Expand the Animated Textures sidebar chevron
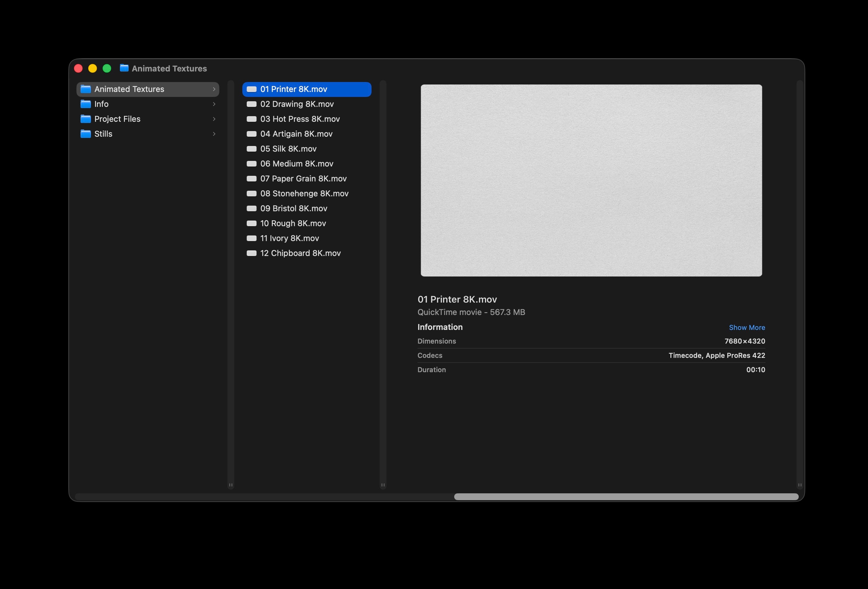868x589 pixels. (x=214, y=89)
